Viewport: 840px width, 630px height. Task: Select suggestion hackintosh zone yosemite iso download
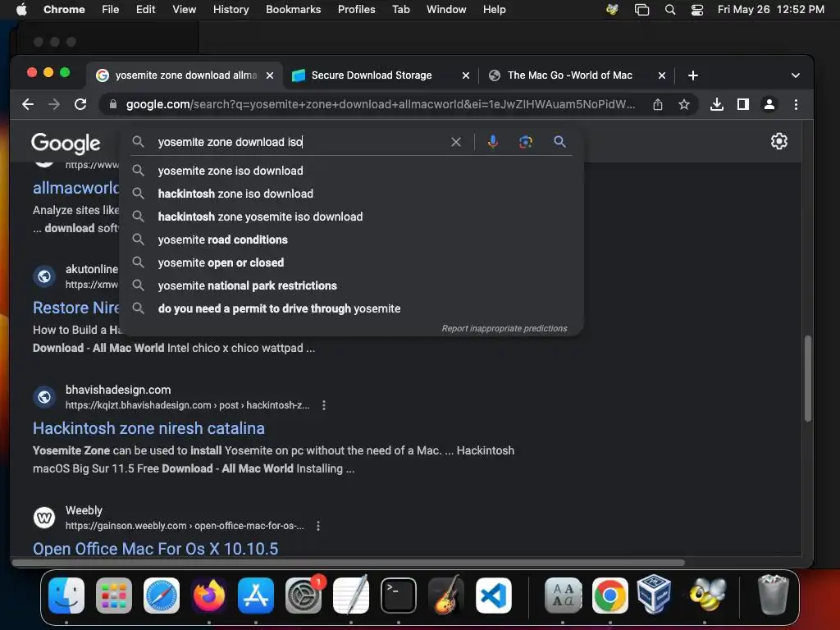point(351,217)
